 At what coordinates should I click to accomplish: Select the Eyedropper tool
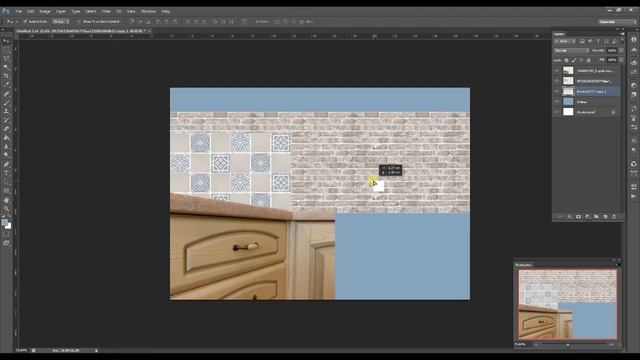(x=6, y=85)
